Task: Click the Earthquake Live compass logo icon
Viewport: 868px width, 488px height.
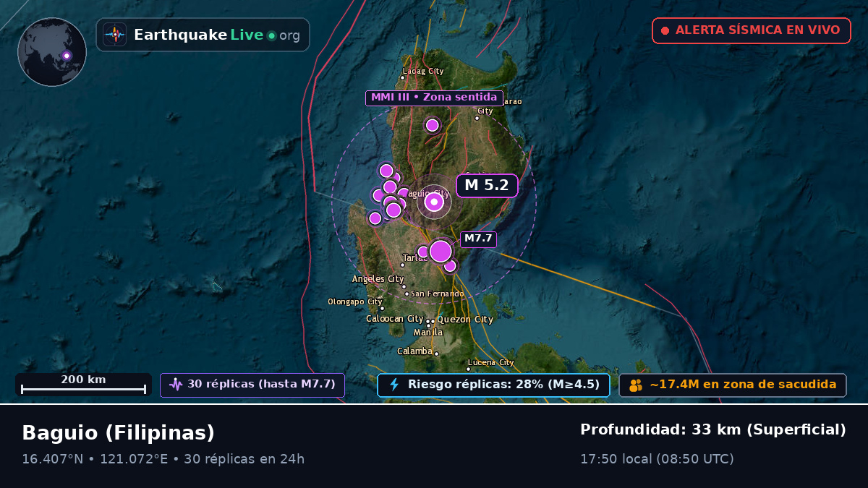Action: pos(115,35)
